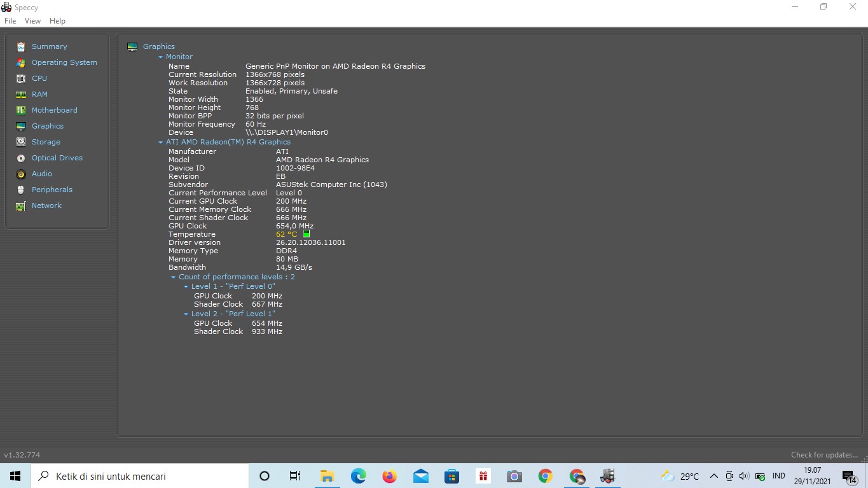This screenshot has width=868, height=488.
Task: Go to the Operating System section
Action: 64,62
